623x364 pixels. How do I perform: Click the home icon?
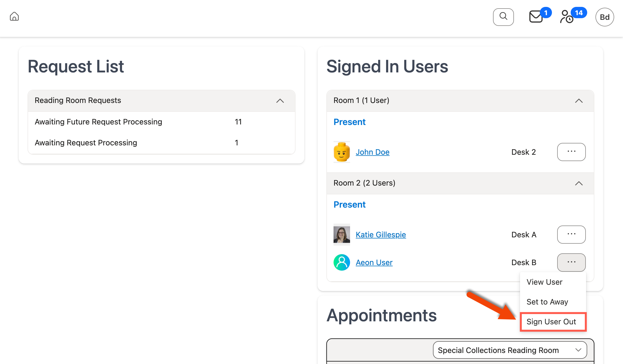pyautogui.click(x=14, y=17)
